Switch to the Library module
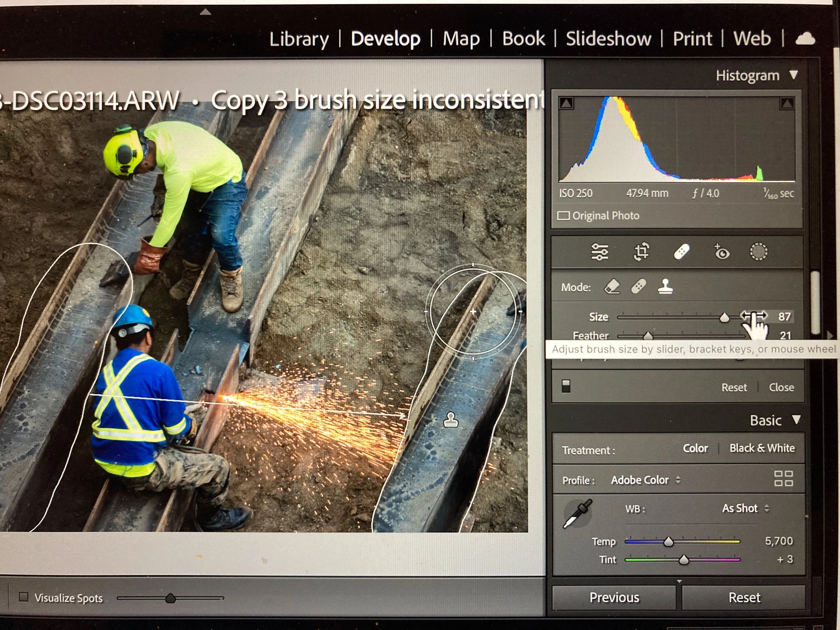Image resolution: width=840 pixels, height=630 pixels. (299, 39)
